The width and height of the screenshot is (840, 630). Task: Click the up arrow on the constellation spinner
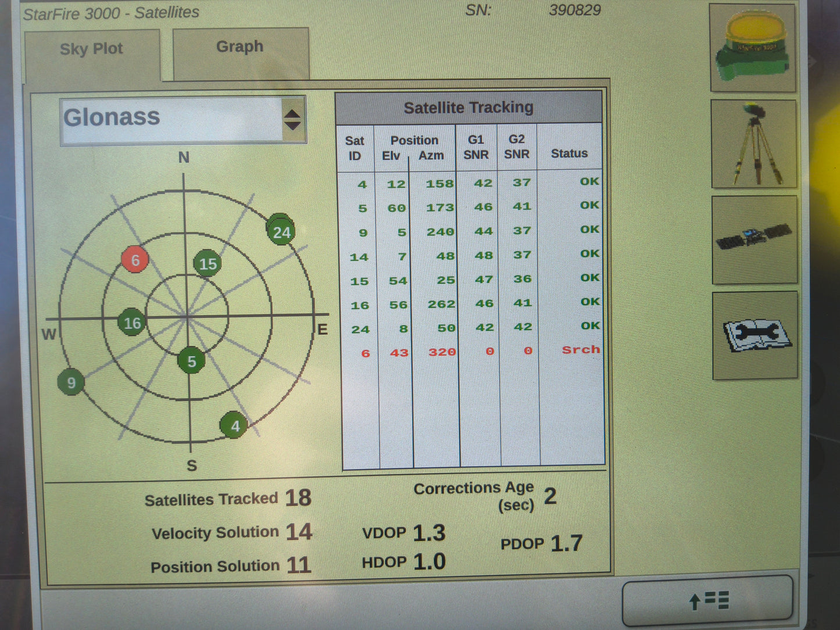[x=294, y=113]
